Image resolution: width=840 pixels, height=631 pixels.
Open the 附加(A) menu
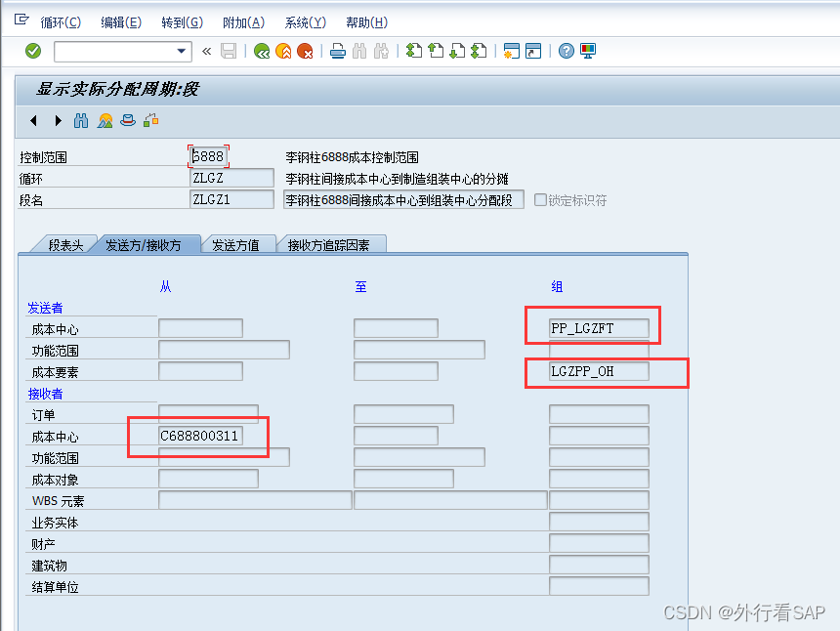(x=244, y=22)
